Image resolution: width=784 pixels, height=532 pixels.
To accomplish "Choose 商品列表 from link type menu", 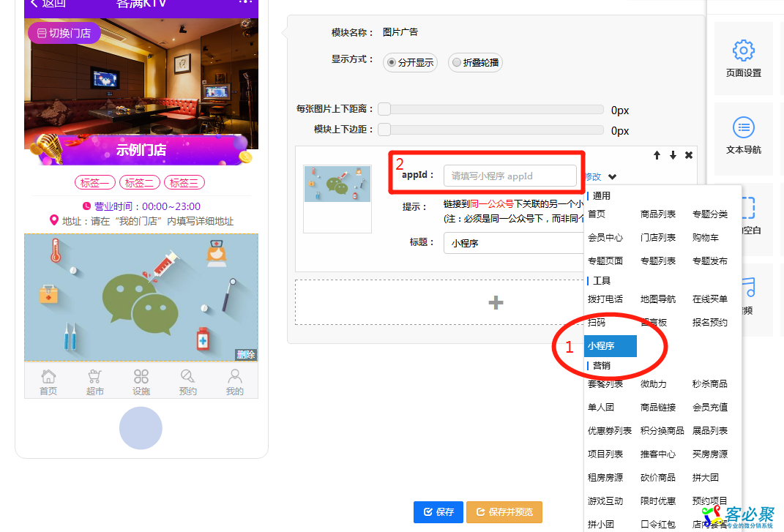I will [x=658, y=214].
